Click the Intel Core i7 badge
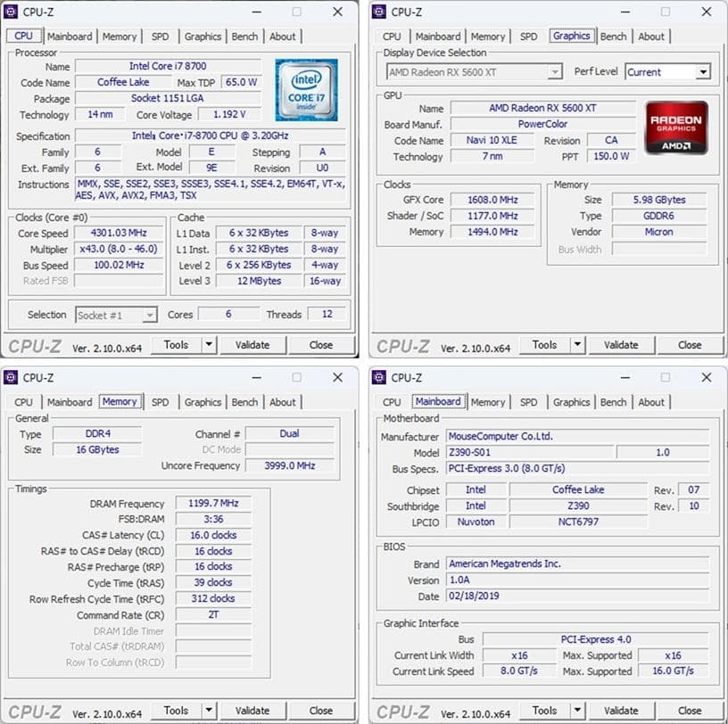Screen dimensions: 728x724 tap(307, 89)
